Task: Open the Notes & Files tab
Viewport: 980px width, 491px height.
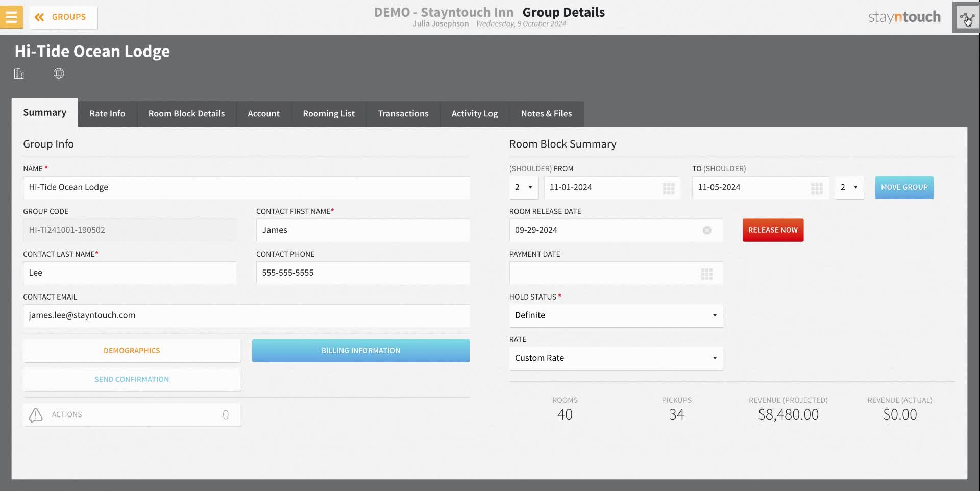Action: coord(546,114)
